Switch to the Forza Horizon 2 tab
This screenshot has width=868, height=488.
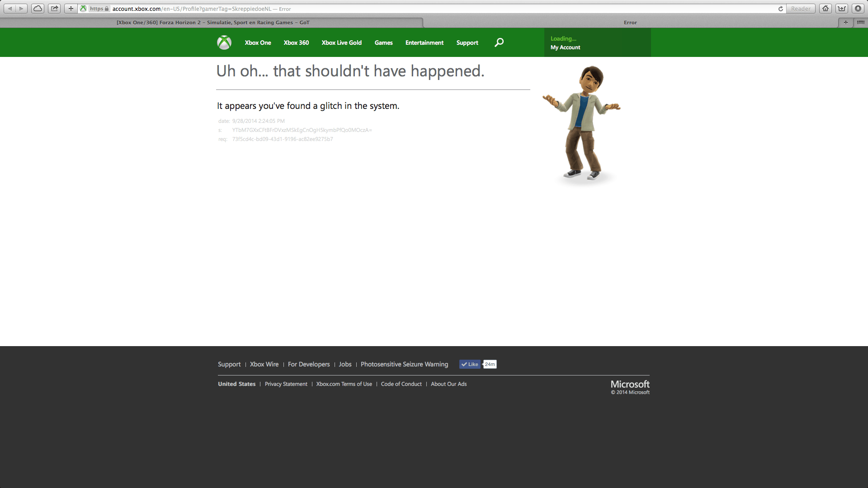tap(212, 22)
